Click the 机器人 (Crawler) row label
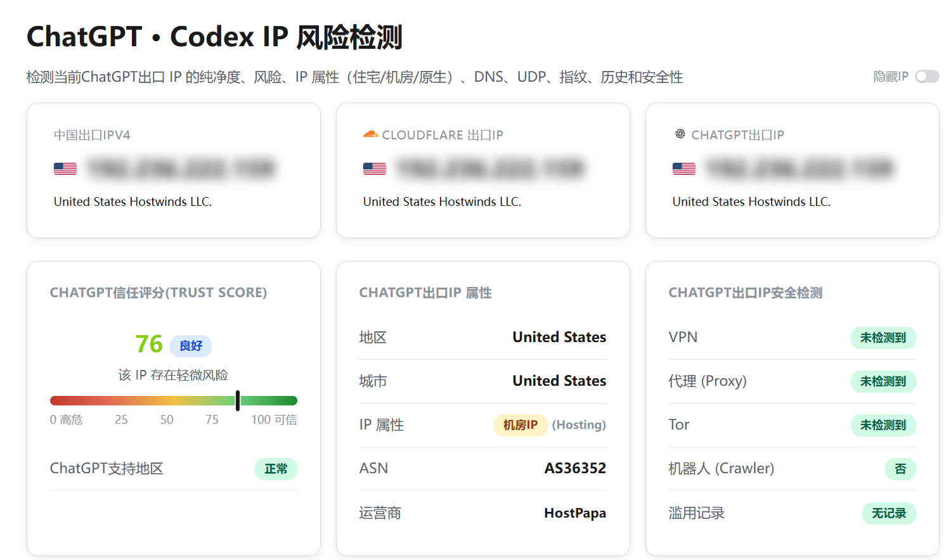Viewport: 951px width, 560px height. tap(721, 468)
